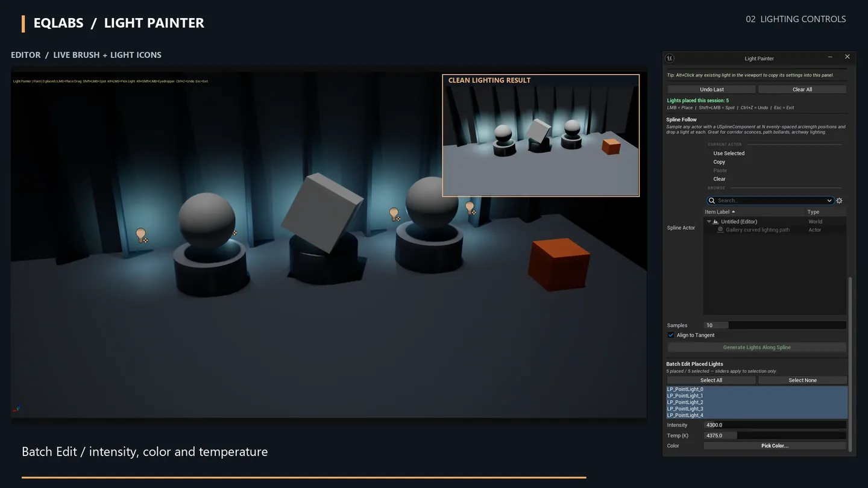Click the Select All button

711,380
